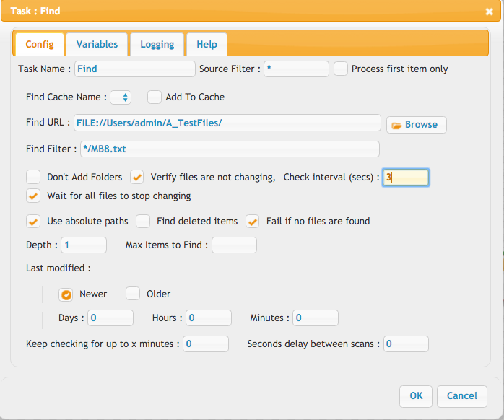Open the Help tab
The height and width of the screenshot is (420, 504).
(x=207, y=44)
